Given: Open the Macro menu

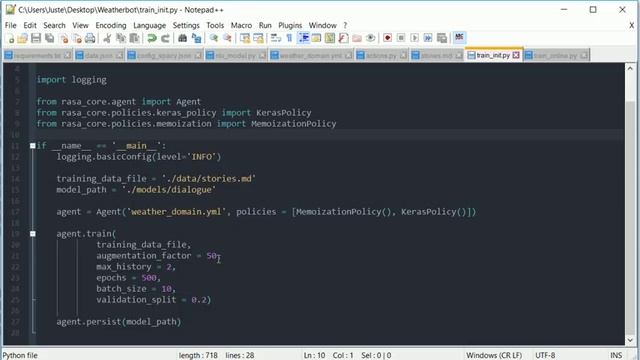Looking at the screenshot, I should 241,25.
